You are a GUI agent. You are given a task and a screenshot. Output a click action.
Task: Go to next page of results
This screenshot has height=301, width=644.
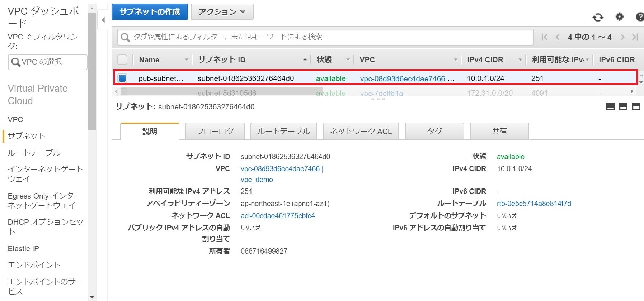622,37
